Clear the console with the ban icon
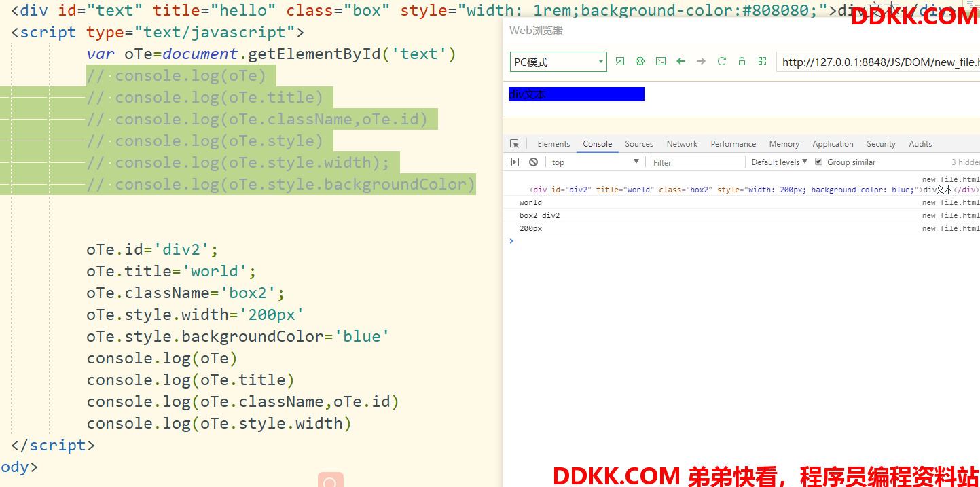The image size is (980, 487). (533, 162)
